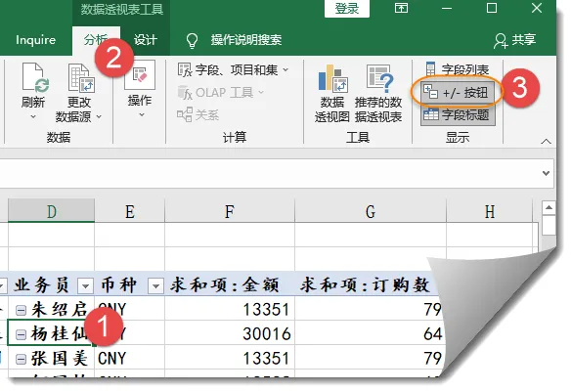Toggle the 字段标题 field headers option
Screen dimensions: 571x392
point(458,115)
